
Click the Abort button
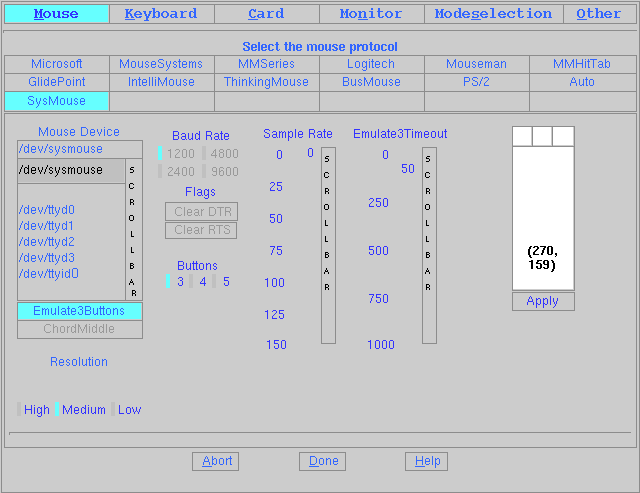[217, 461]
